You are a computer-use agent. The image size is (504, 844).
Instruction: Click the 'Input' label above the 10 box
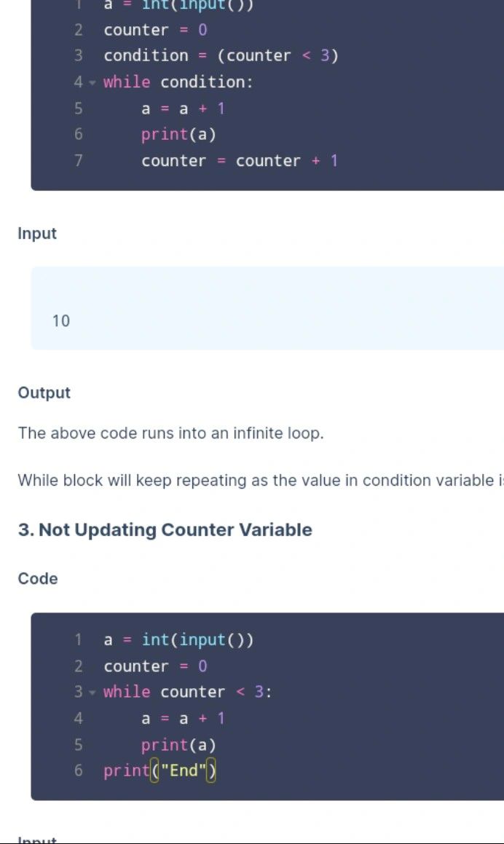click(x=37, y=234)
